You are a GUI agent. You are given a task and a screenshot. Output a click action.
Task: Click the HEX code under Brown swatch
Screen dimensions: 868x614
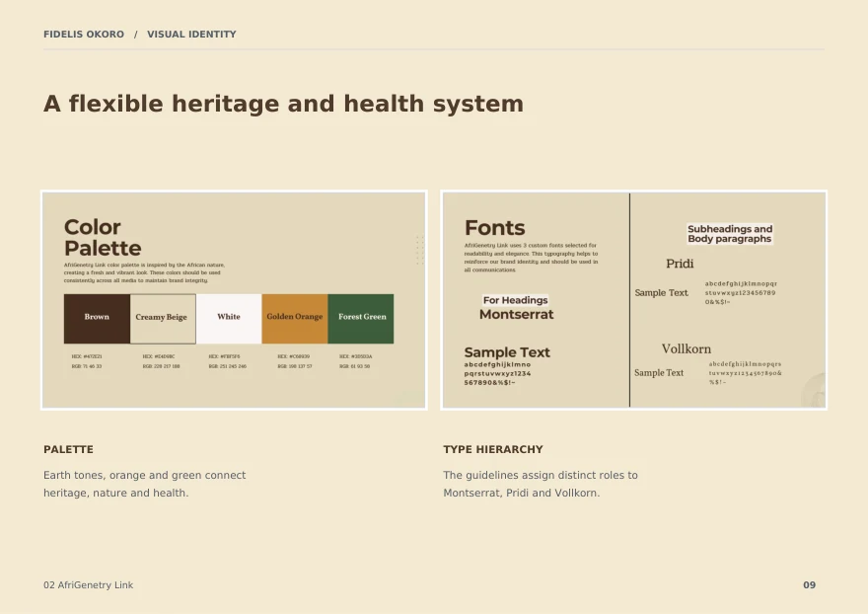(87, 357)
